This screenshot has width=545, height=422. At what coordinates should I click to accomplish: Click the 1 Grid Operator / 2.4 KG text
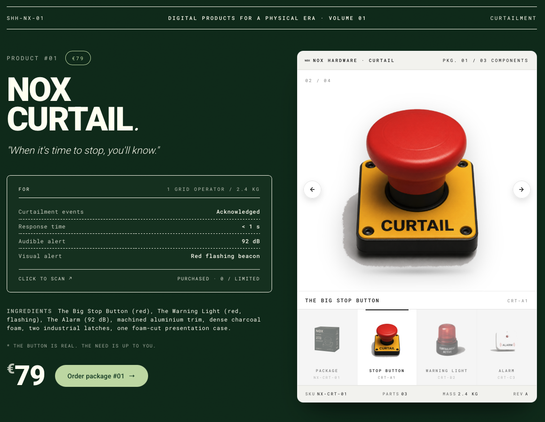(x=213, y=189)
